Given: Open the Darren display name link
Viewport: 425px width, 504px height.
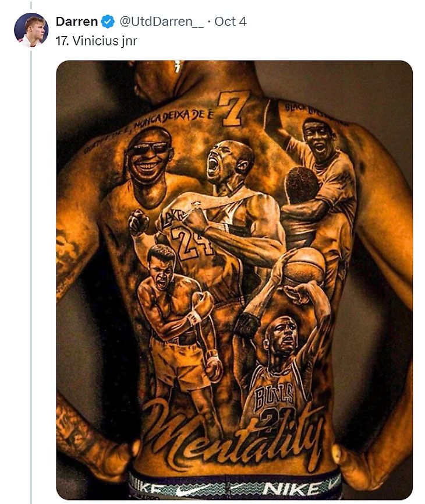Looking at the screenshot, I should [x=77, y=22].
